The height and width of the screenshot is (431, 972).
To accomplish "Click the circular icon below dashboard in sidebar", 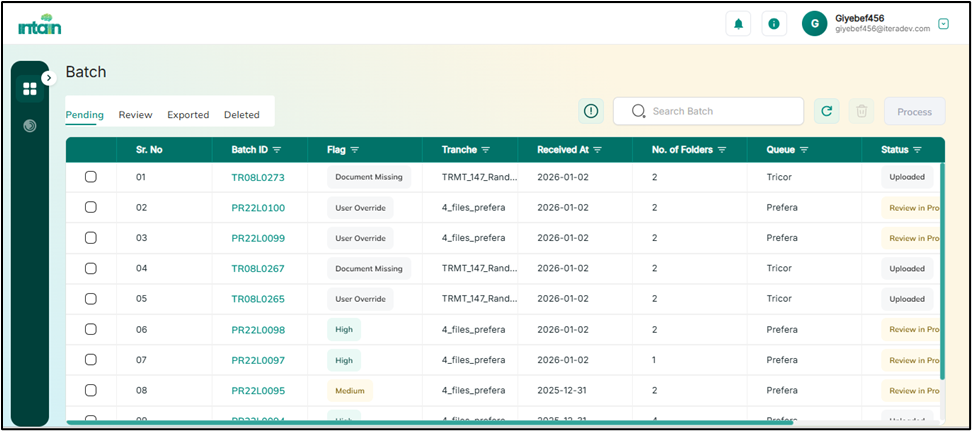I will pyautogui.click(x=30, y=126).
